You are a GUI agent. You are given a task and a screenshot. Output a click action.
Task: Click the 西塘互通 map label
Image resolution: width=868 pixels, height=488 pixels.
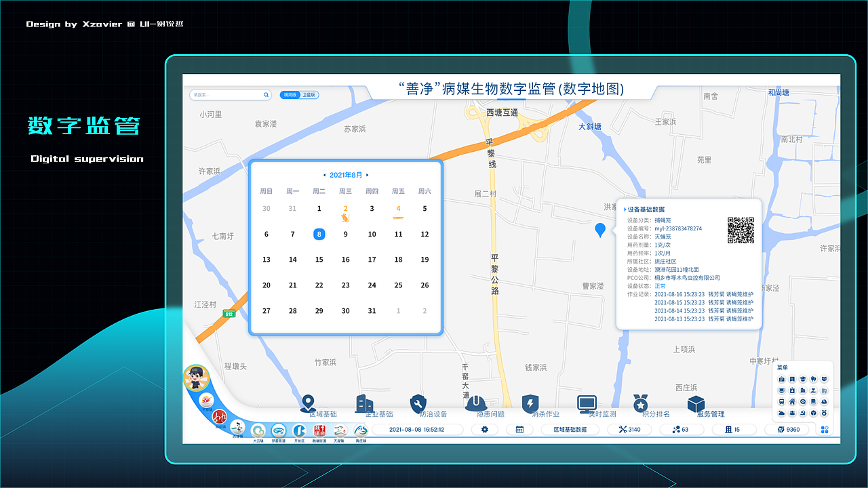[x=502, y=113]
